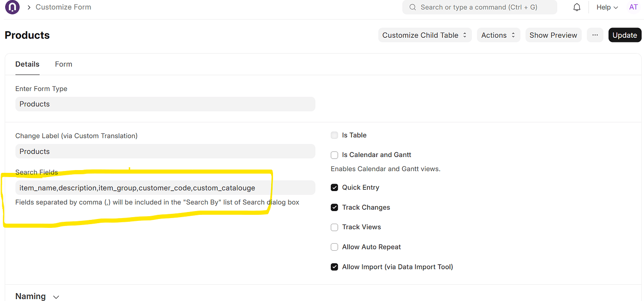The image size is (644, 301).
Task: Enable Track Views
Action: [x=334, y=227]
